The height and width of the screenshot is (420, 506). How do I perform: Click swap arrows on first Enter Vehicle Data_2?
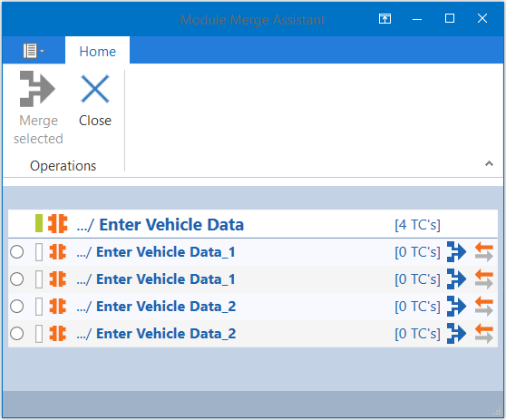[483, 307]
